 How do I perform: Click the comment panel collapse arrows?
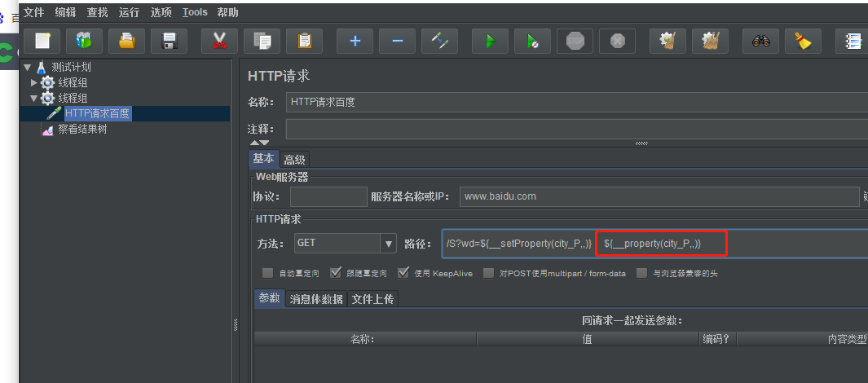click(259, 143)
